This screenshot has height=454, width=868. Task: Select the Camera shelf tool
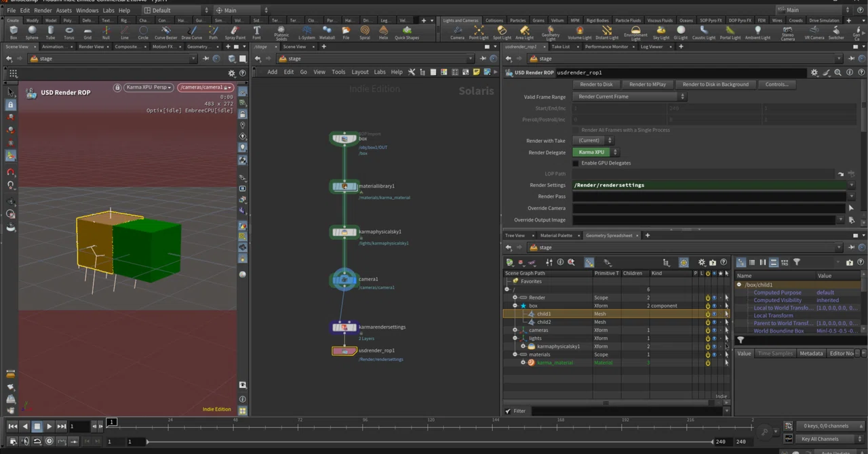coord(457,32)
